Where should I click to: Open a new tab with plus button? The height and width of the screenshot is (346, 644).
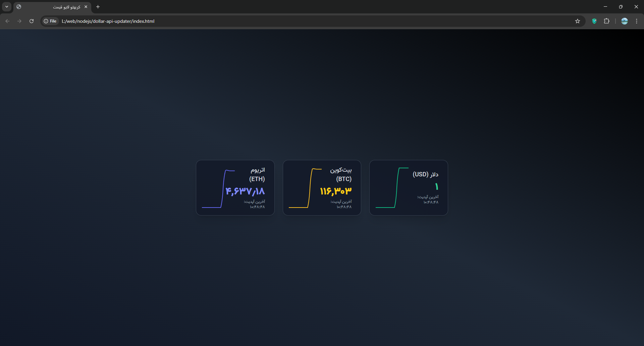point(98,7)
